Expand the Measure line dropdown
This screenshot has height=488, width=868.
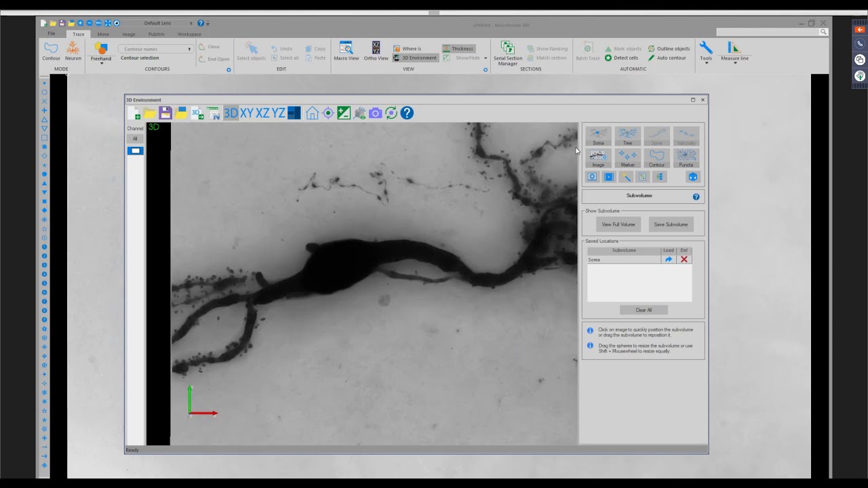(x=734, y=63)
